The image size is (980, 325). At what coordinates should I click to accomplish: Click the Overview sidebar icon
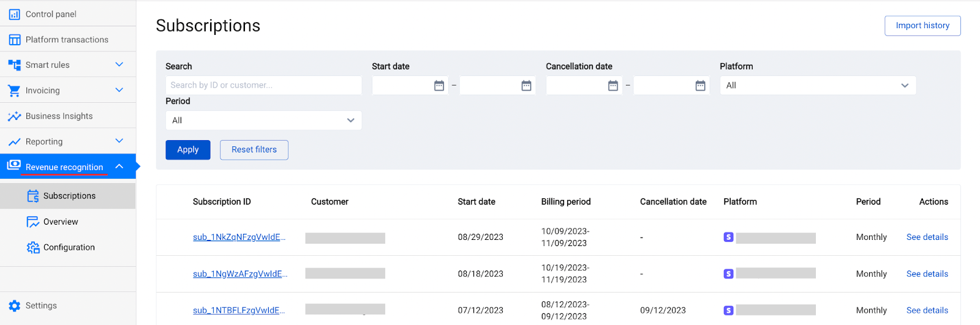click(x=33, y=222)
